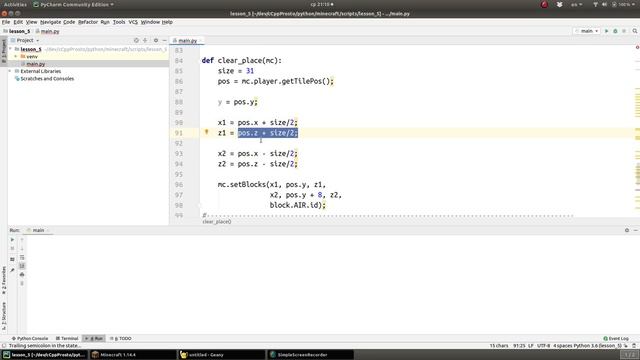Viewport: 640px width, 360px height.
Task: Click the down-arrow icon in Run panel
Action: click(22, 249)
